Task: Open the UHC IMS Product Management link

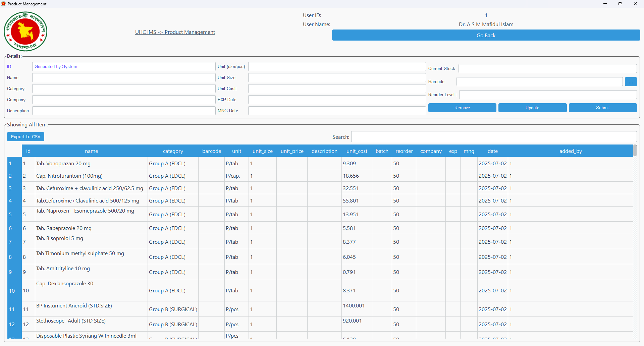Action: coord(175,32)
